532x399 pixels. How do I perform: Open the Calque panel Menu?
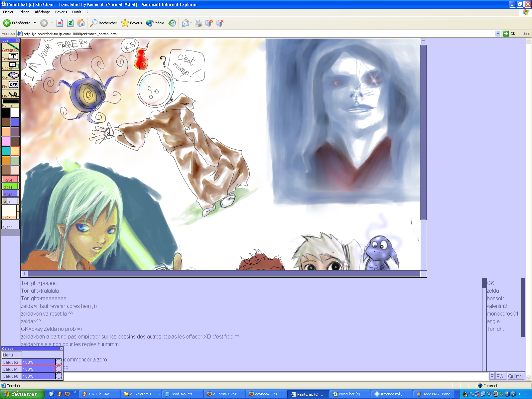tap(12, 355)
